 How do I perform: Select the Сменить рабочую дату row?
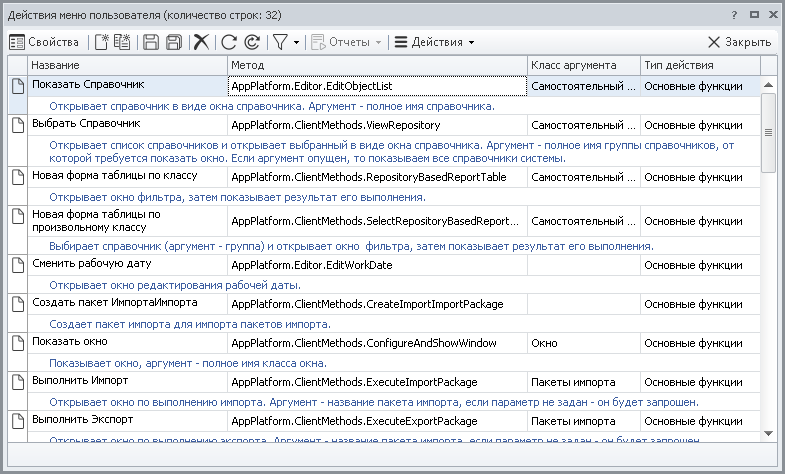(x=92, y=264)
